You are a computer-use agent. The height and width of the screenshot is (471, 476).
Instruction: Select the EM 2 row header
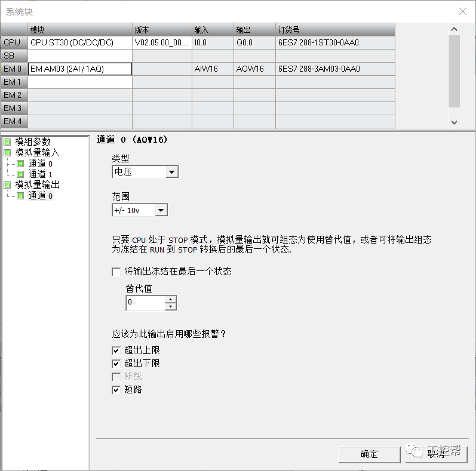click(14, 95)
